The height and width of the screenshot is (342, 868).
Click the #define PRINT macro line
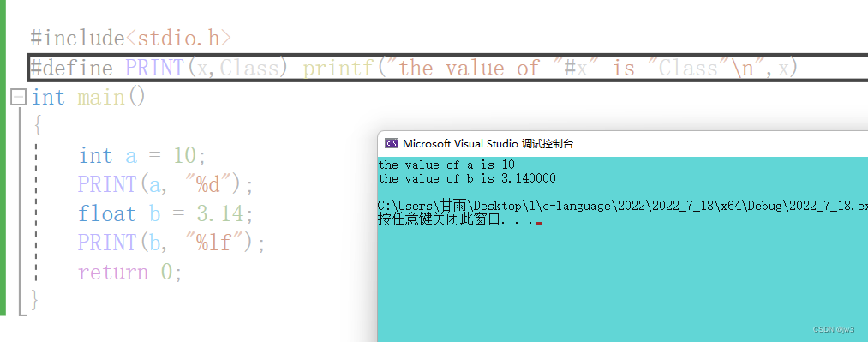[x=414, y=68]
